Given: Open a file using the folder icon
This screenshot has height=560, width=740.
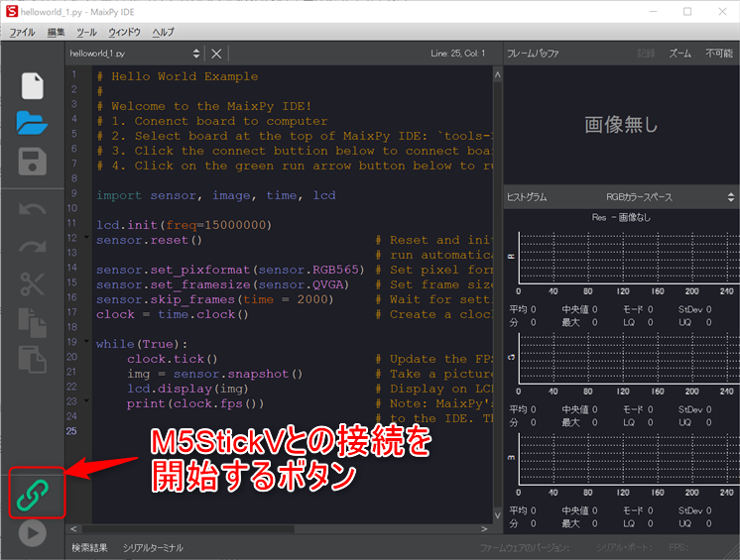Looking at the screenshot, I should click(33, 123).
